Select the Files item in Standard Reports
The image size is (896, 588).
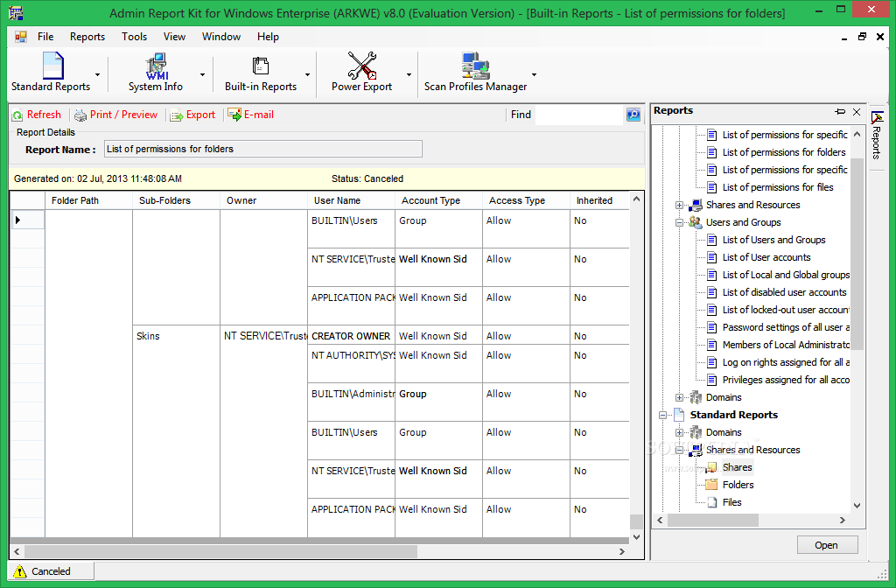[x=731, y=502]
